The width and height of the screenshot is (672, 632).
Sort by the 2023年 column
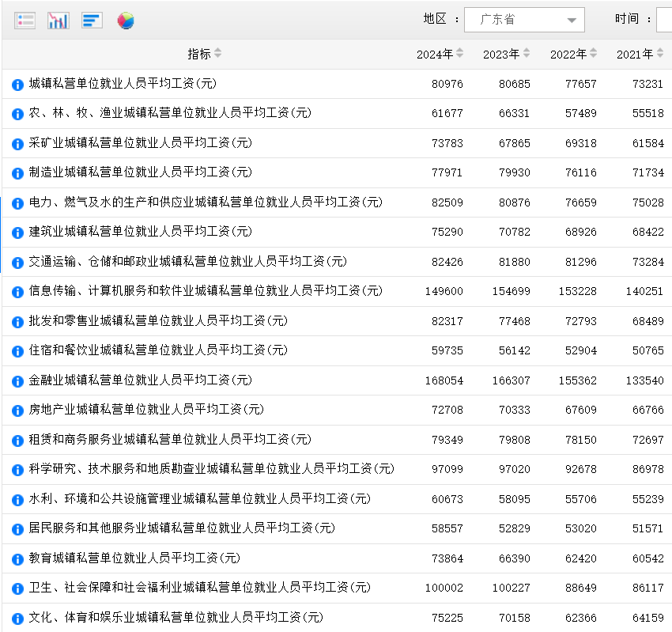click(x=527, y=53)
